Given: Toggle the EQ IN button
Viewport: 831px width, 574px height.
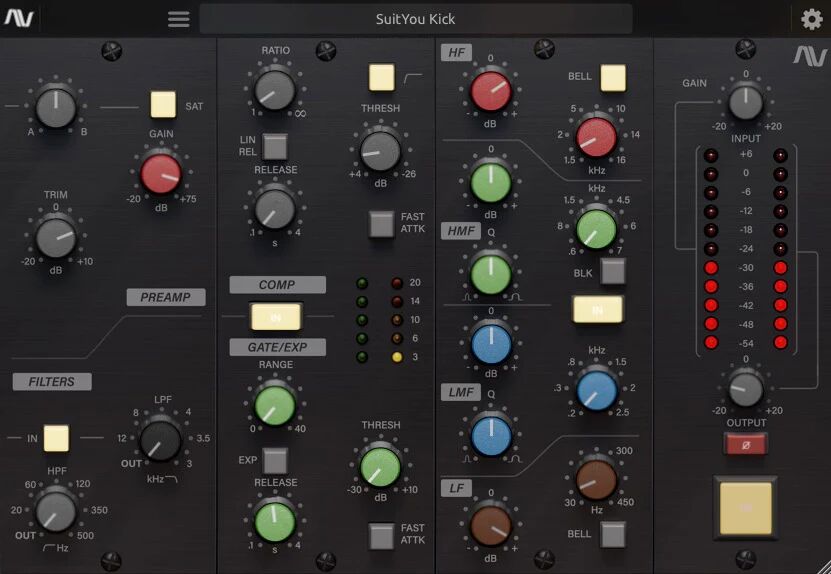Looking at the screenshot, I should click(597, 310).
